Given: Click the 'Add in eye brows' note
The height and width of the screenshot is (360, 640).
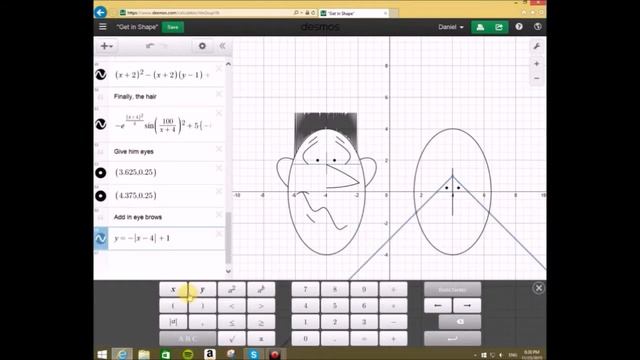Looking at the screenshot, I should pyautogui.click(x=138, y=217).
